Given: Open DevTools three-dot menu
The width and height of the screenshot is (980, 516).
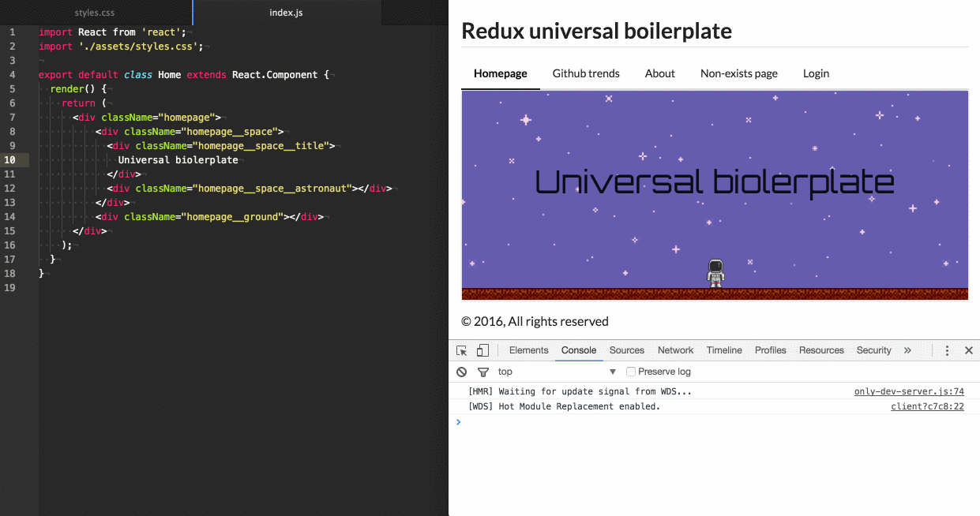Looking at the screenshot, I should coord(947,350).
